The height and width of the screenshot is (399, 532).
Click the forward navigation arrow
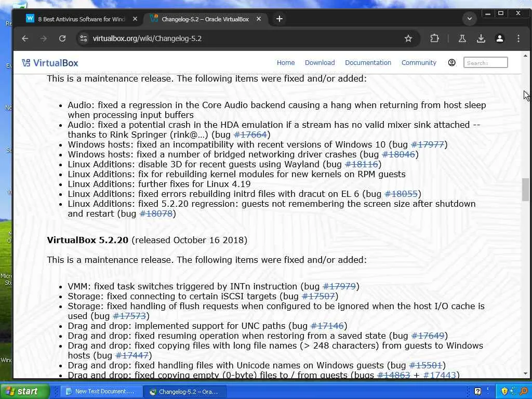pyautogui.click(x=44, y=38)
